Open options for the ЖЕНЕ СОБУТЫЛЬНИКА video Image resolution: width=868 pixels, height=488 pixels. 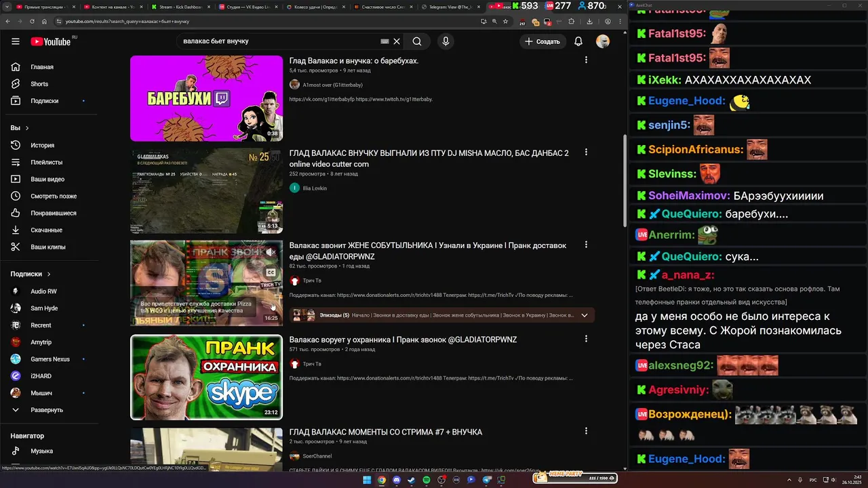click(x=587, y=245)
